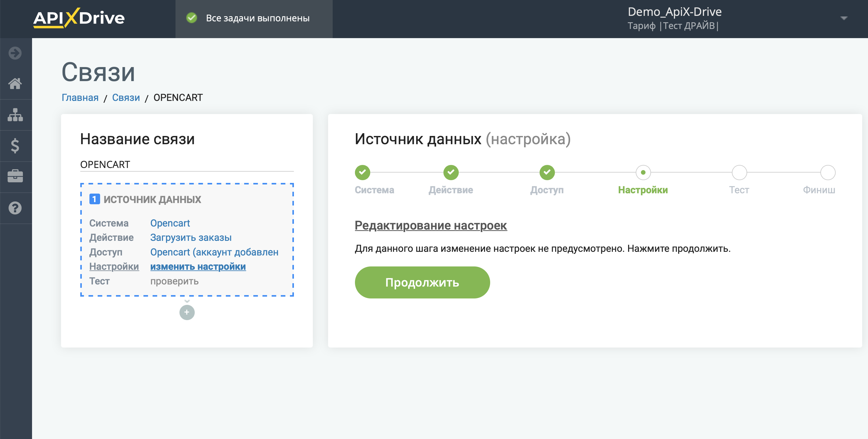Edit the OPENCART connection name field
The width and height of the screenshot is (868, 439).
(x=187, y=165)
